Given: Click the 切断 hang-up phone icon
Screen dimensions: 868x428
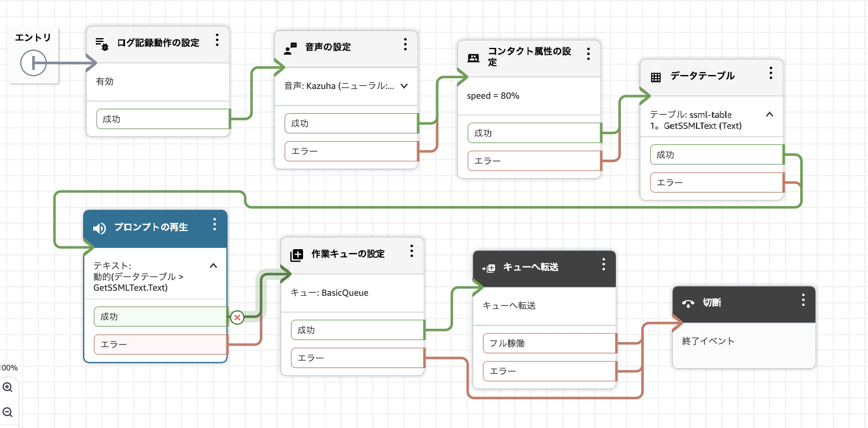Looking at the screenshot, I should click(688, 303).
